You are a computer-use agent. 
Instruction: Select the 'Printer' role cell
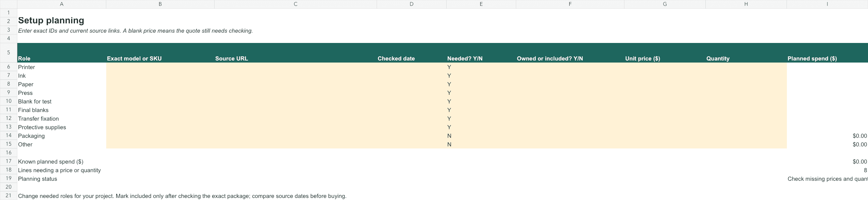coord(62,67)
